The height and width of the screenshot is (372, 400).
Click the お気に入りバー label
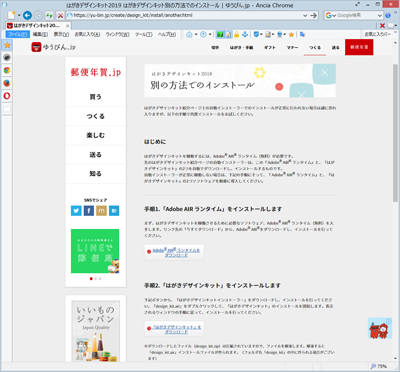pos(378,34)
